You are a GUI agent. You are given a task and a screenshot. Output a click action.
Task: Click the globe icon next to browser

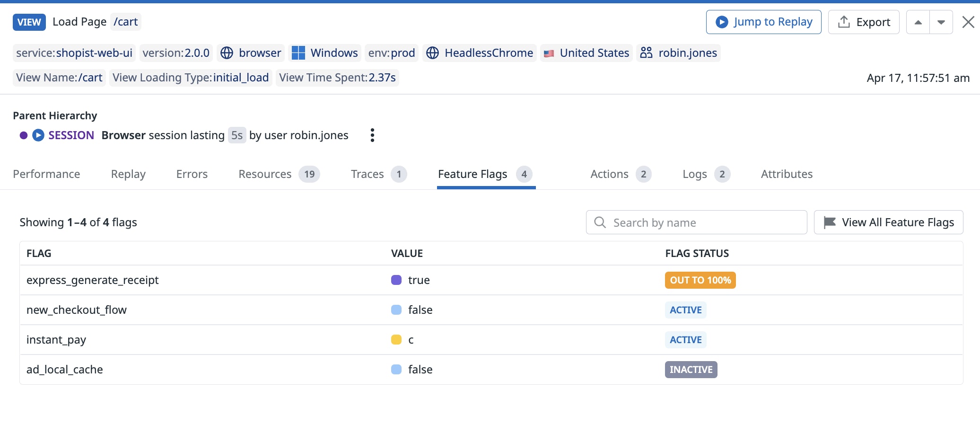[227, 53]
